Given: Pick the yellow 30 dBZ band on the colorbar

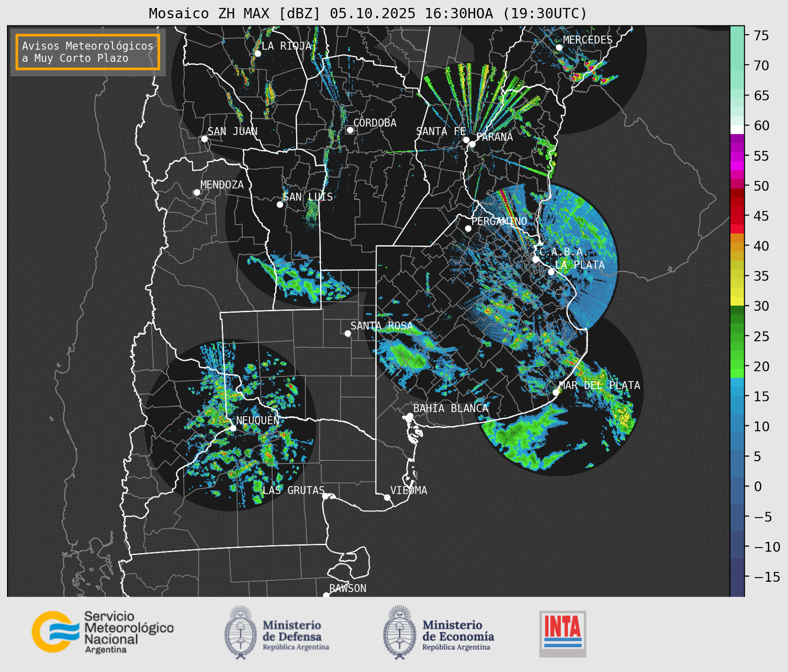Looking at the screenshot, I should (737, 301).
